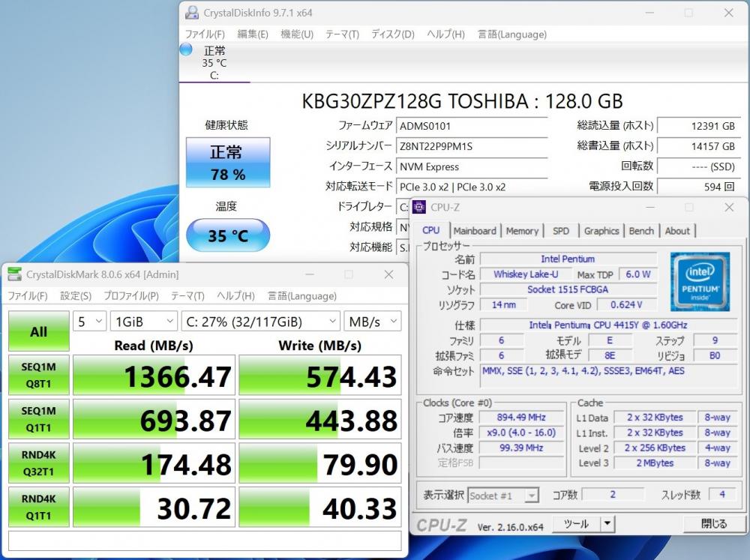Switch to the About tab in CPU-Z
The width and height of the screenshot is (750, 560).
pos(677,231)
